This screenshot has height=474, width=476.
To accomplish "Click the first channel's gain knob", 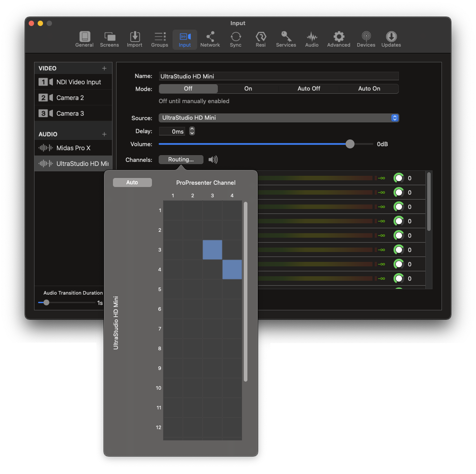I will pos(398,178).
